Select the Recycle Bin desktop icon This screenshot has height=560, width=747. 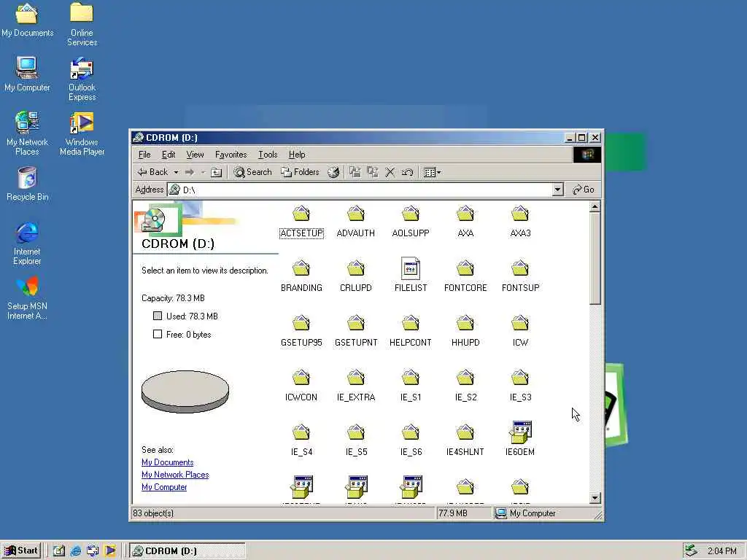coord(27,184)
